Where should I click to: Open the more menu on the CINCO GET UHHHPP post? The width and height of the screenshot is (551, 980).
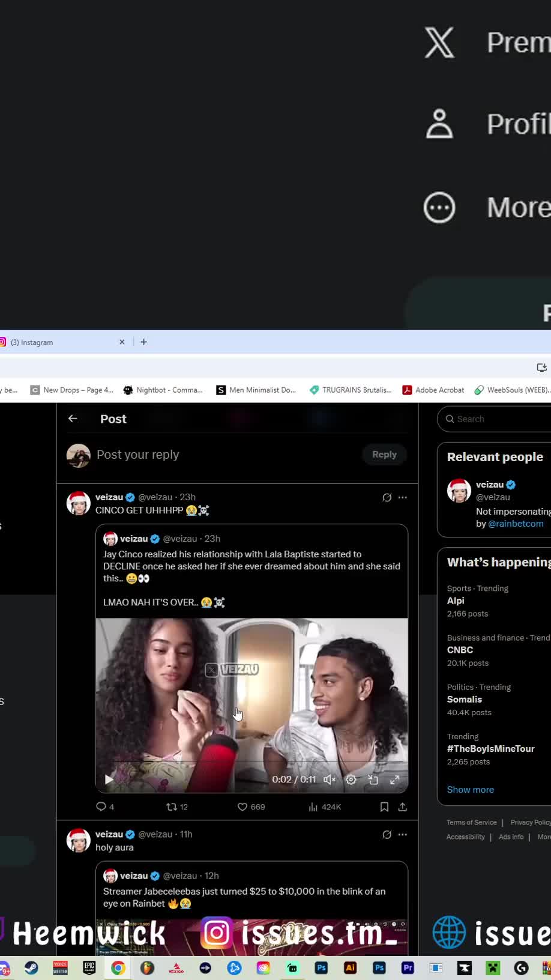(403, 497)
